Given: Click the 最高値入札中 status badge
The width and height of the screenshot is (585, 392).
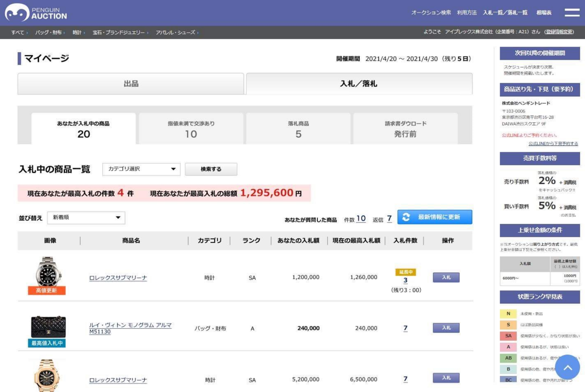Looking at the screenshot, I should pyautogui.click(x=46, y=343).
